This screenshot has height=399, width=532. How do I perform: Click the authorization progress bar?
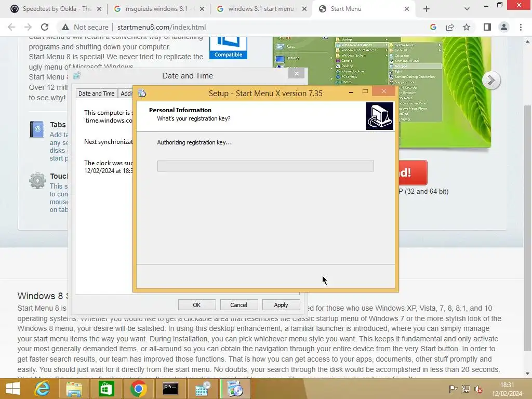click(x=265, y=166)
